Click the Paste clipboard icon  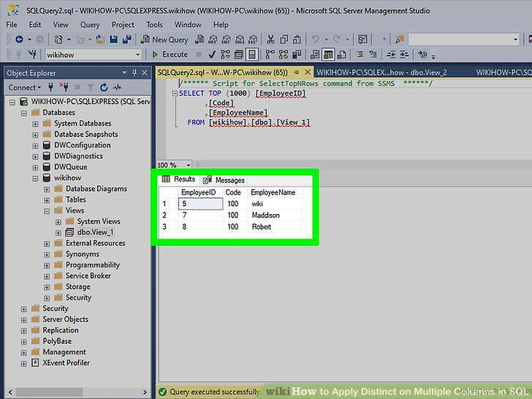tap(297, 39)
